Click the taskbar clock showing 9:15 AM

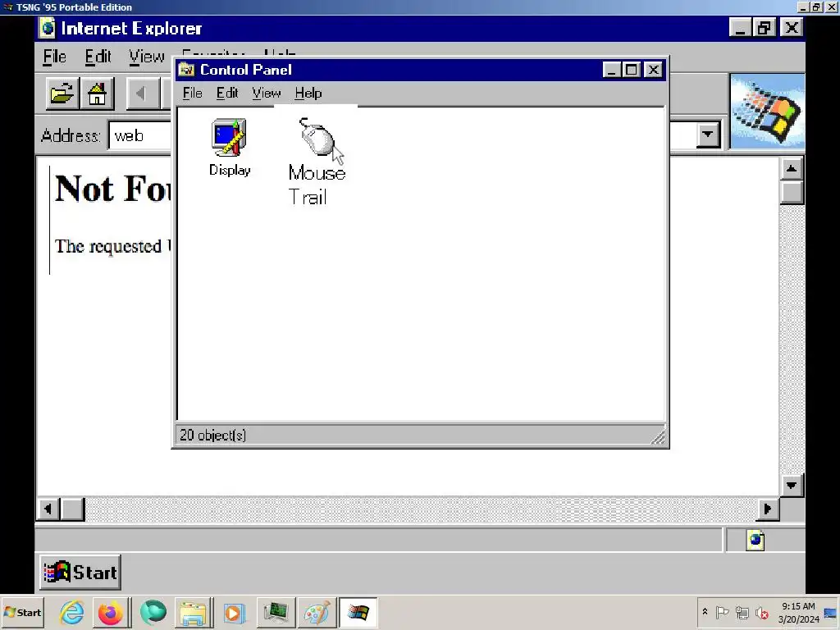click(798, 612)
